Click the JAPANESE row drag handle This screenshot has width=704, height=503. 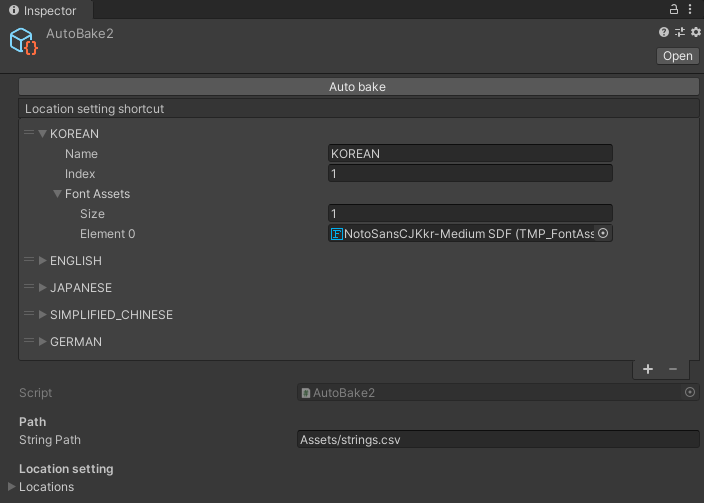click(29, 286)
